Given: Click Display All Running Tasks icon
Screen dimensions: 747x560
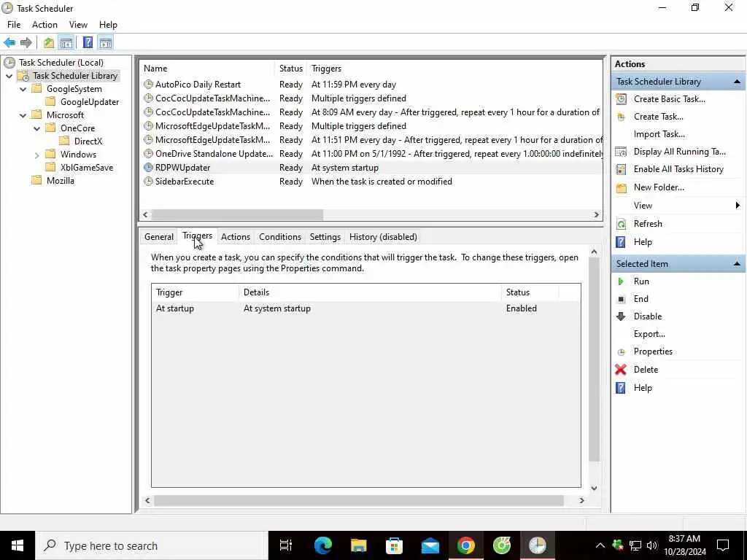Looking at the screenshot, I should [x=622, y=152].
